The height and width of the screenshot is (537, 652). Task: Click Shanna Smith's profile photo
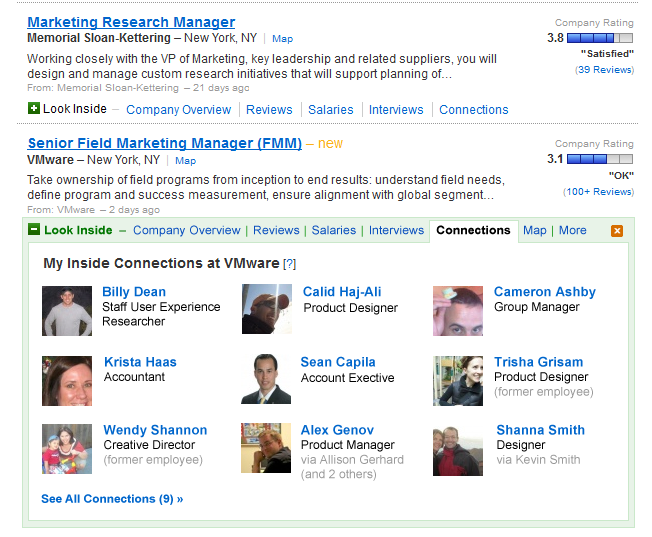(458, 451)
